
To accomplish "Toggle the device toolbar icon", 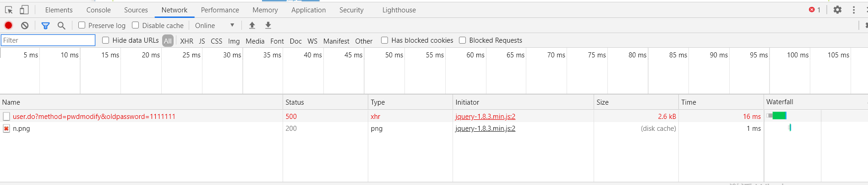I will click(x=24, y=10).
